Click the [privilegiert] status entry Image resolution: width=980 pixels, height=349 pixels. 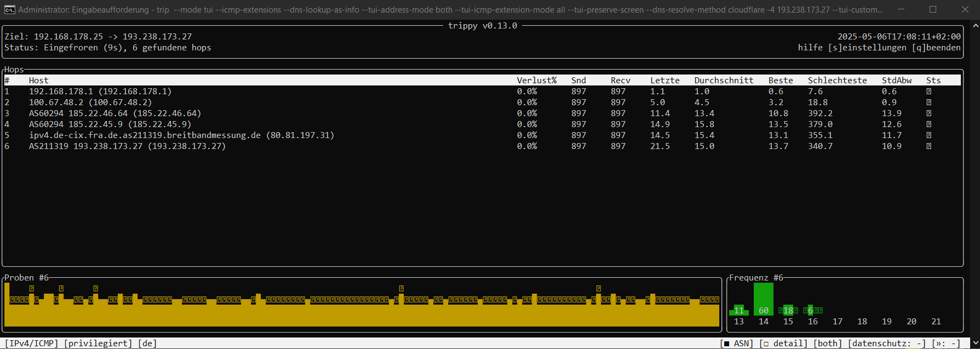(98, 344)
